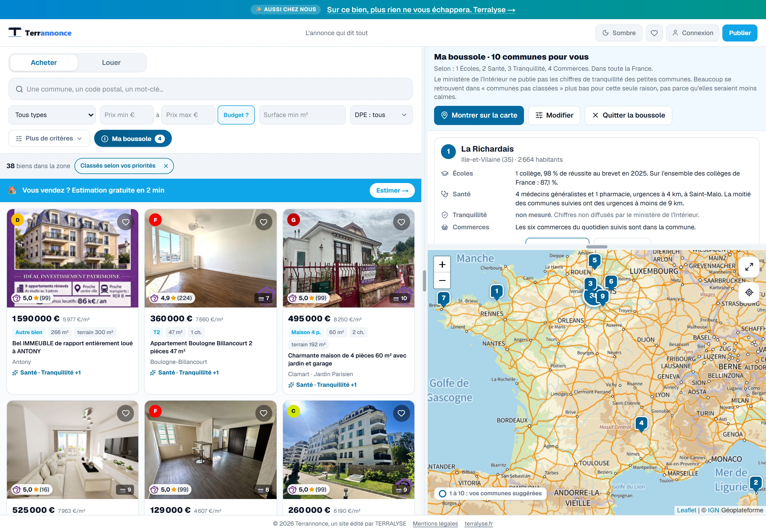Open Leaflet attribution link
766x532 pixels.
(x=686, y=510)
